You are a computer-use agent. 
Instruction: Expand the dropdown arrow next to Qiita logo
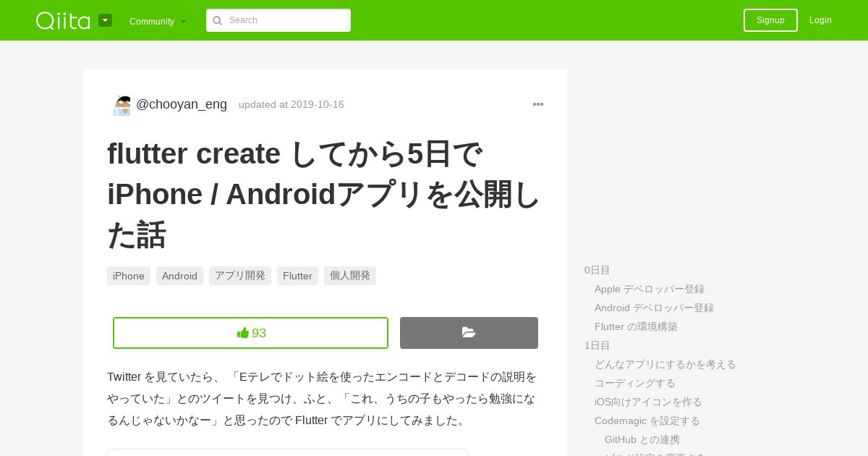click(x=105, y=20)
